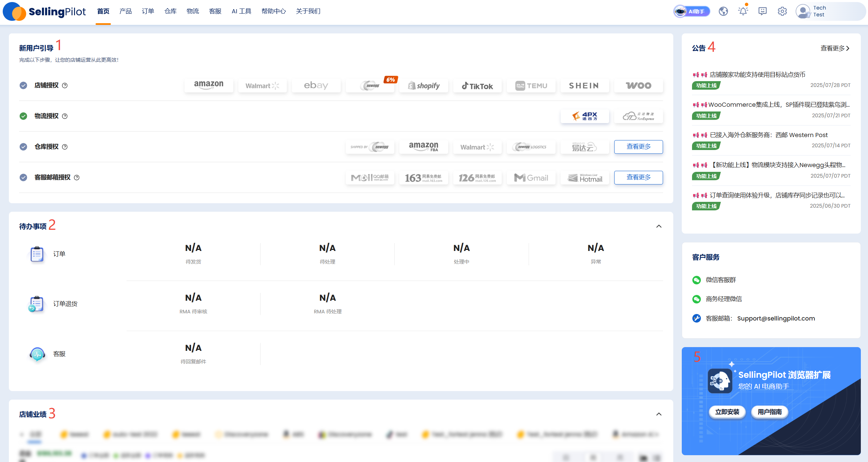The image size is (868, 462).
Task: Collapse the 店铺业绩 section
Action: click(x=659, y=414)
